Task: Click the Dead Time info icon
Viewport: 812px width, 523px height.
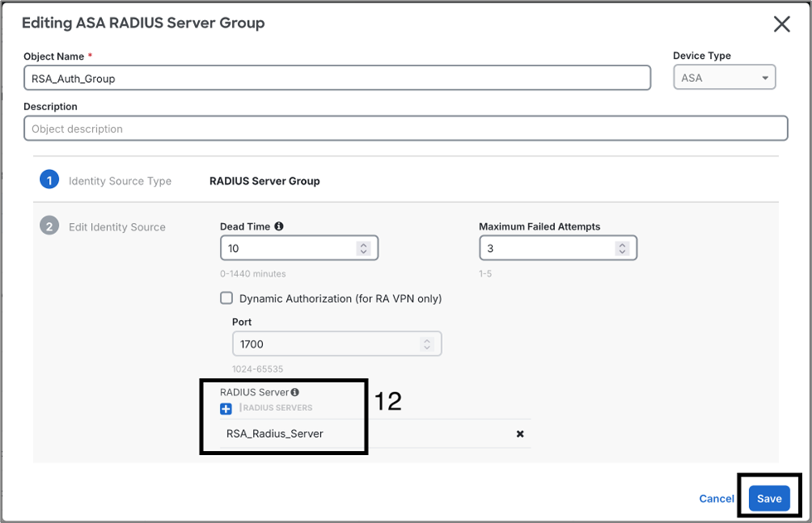Action: tap(279, 226)
